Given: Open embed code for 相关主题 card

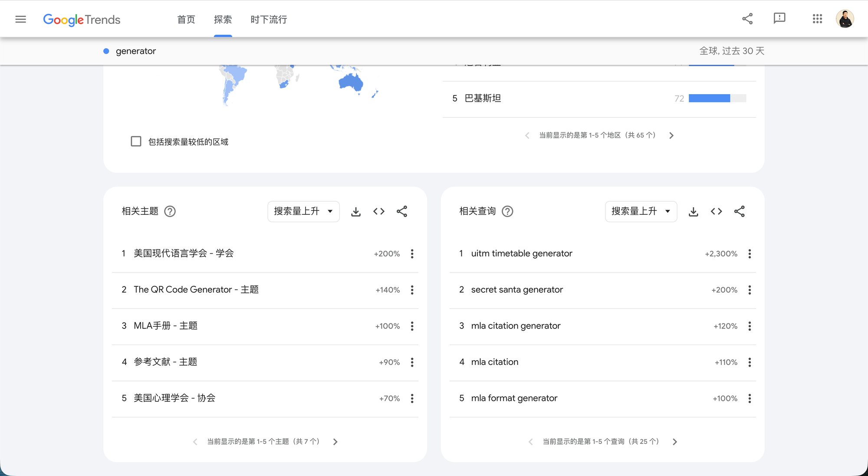Looking at the screenshot, I should [379, 211].
